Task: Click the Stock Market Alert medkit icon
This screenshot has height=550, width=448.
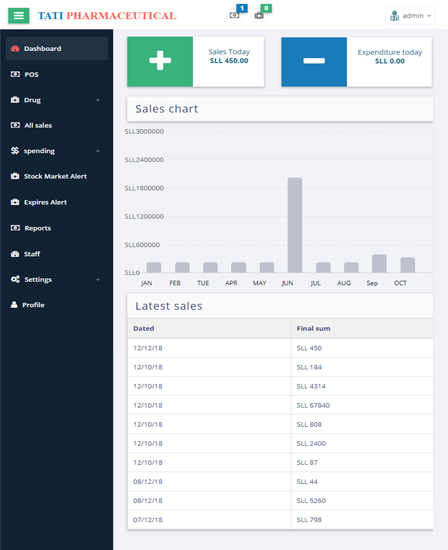Action: (x=15, y=176)
